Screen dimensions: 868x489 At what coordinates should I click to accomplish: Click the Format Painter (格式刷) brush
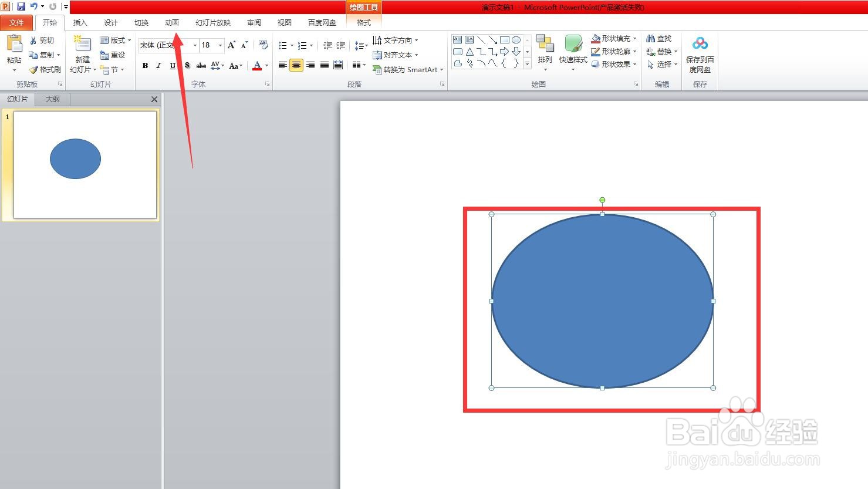(x=45, y=69)
